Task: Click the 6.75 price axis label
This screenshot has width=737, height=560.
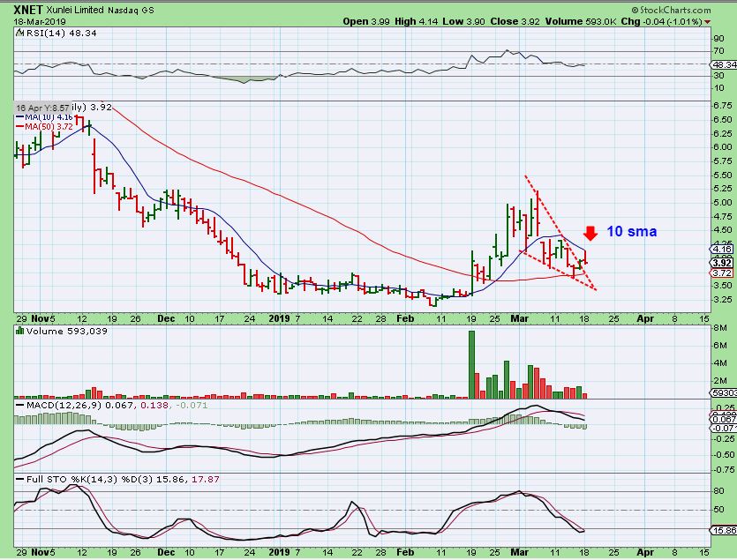Action: click(x=722, y=105)
